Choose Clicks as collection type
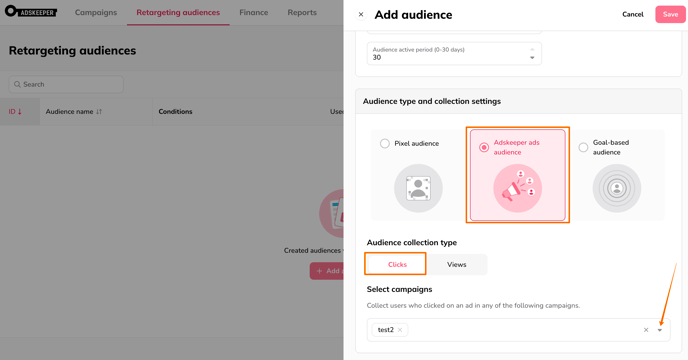 (397, 264)
